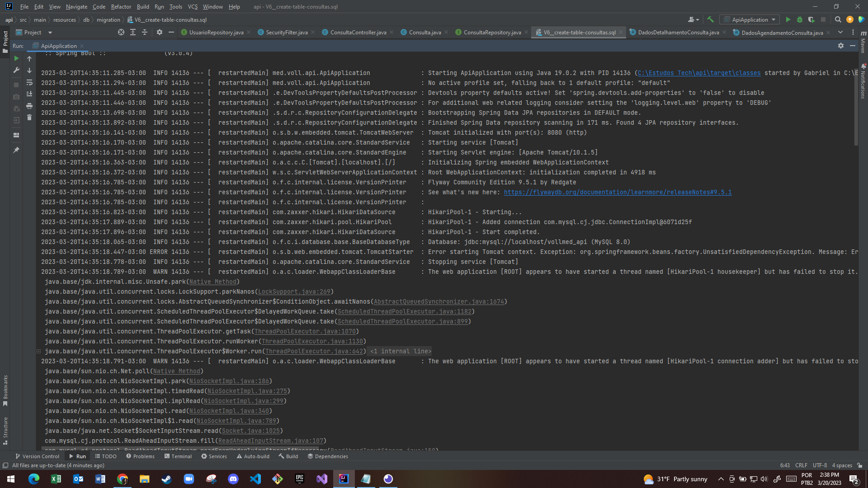Change CRLF line separator in status bar
Image resolution: width=868 pixels, height=488 pixels.
coord(801,465)
